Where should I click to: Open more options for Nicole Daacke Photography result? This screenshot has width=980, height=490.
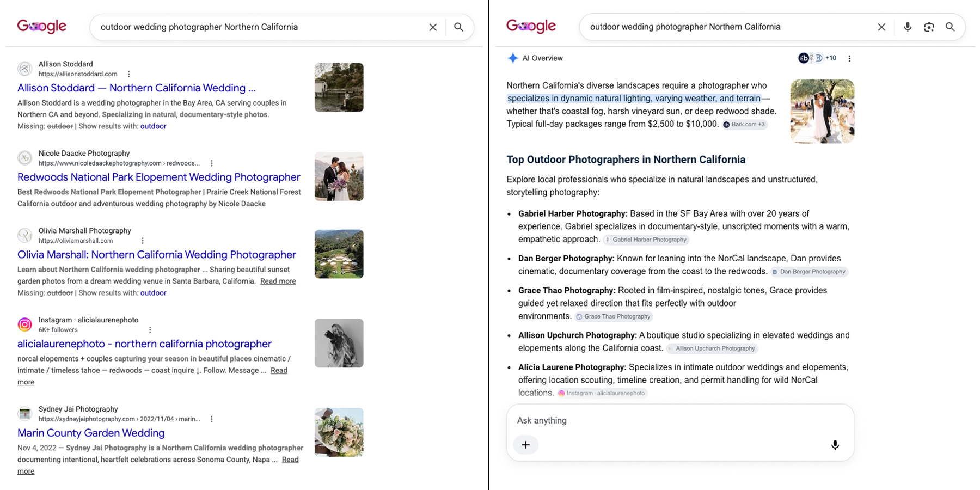coord(212,163)
